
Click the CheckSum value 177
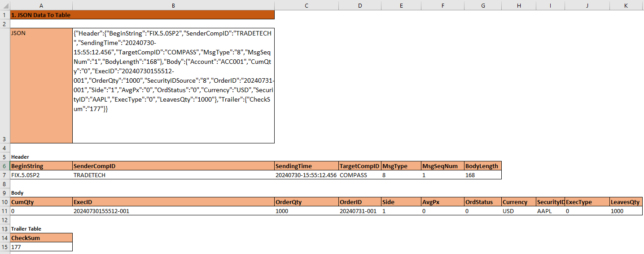41,247
